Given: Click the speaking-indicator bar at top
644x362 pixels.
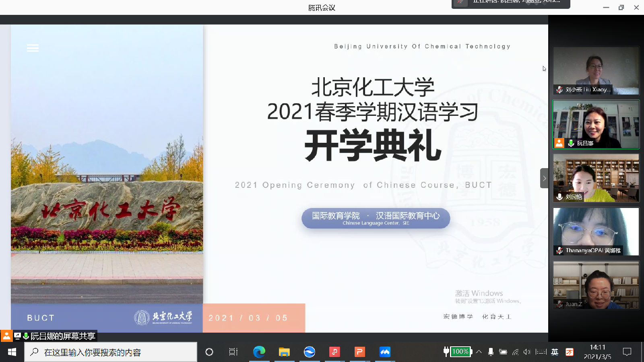Looking at the screenshot, I should coord(511,3).
